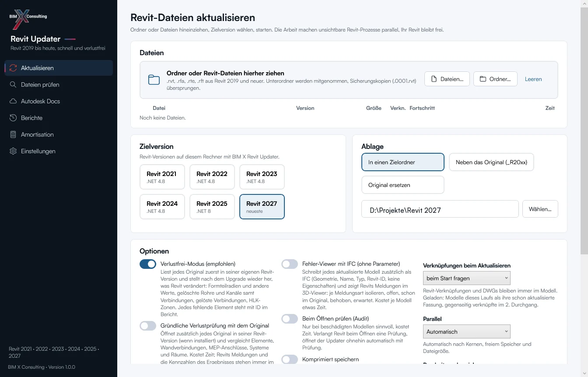Click the Datei column header
Viewport: 588px width, 377px height.
point(159,108)
